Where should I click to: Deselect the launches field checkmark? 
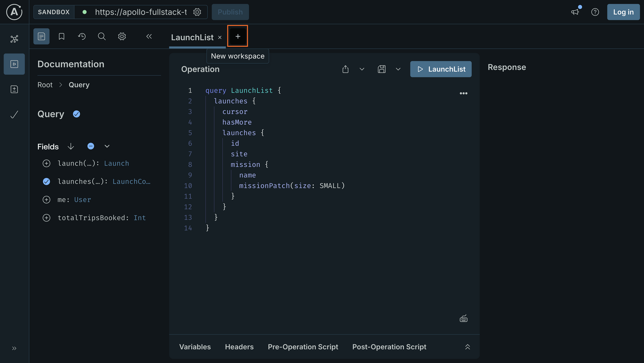point(46,181)
